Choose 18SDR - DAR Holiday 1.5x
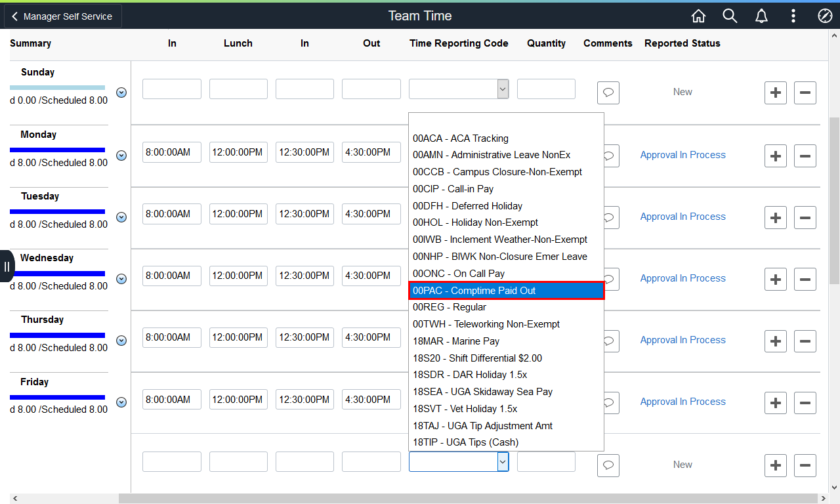This screenshot has height=504, width=840. click(x=506, y=375)
